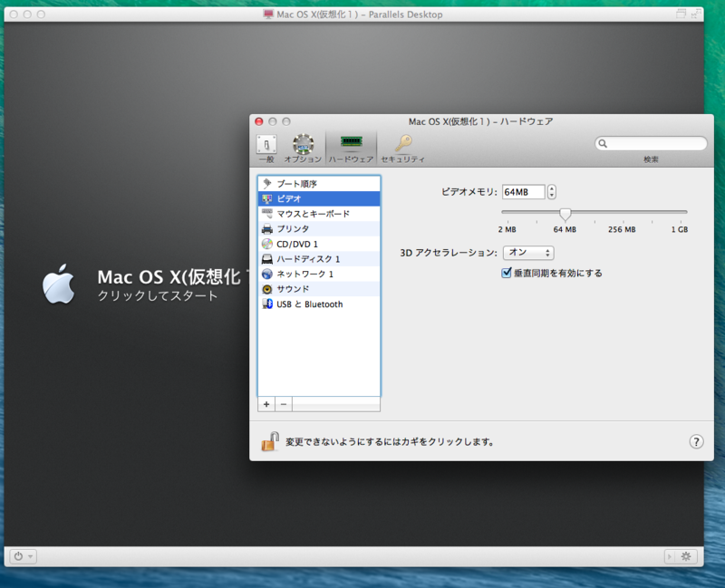This screenshot has height=588, width=725.
Task: Enter full screen in Parallels Desktop window
Action: [x=695, y=14]
